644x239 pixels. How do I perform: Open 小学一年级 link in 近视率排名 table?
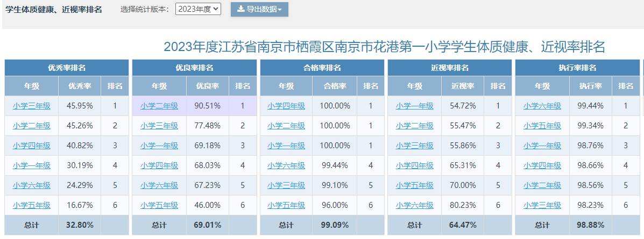click(x=414, y=106)
